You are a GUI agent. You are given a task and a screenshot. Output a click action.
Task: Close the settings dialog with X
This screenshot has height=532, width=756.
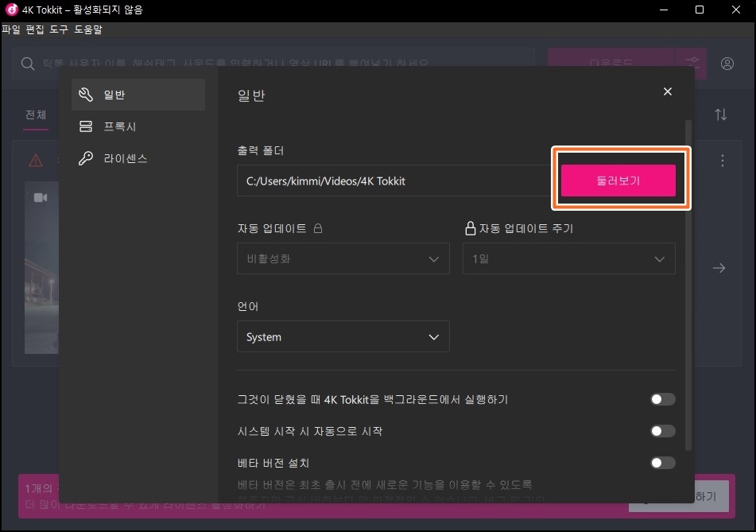[x=667, y=91]
